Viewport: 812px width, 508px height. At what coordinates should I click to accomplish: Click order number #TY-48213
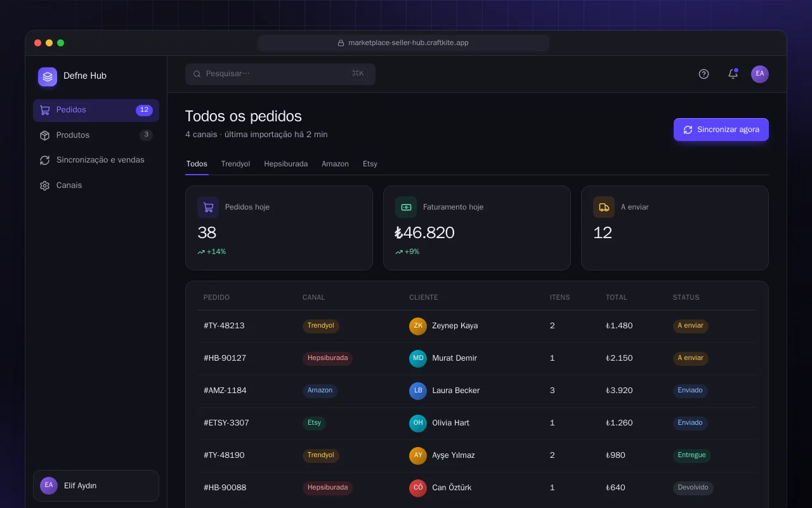(224, 326)
